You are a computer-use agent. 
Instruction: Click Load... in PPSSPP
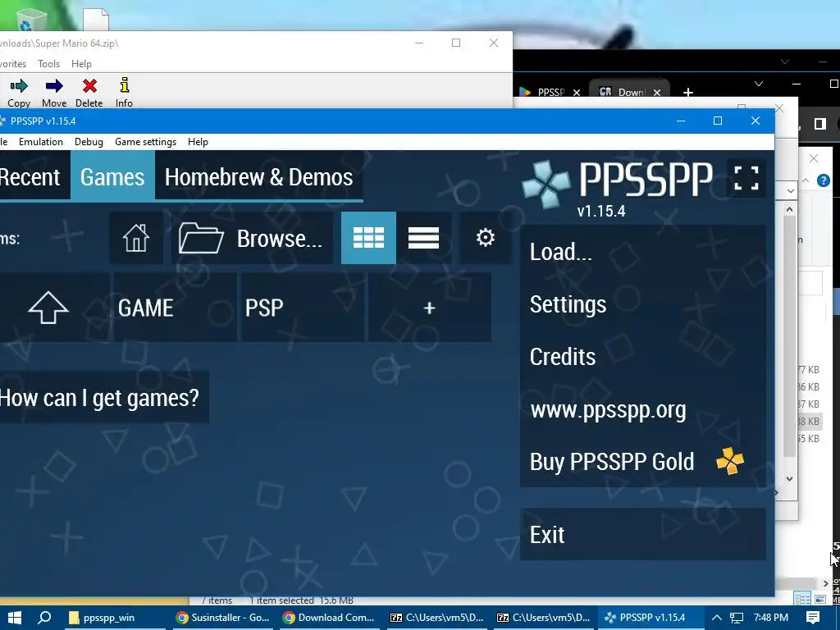pos(643,252)
